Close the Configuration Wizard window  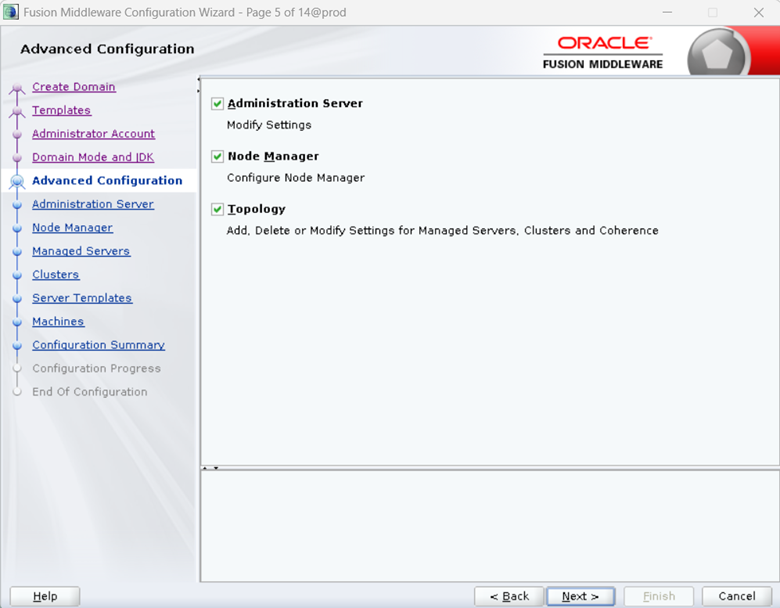pos(758,12)
